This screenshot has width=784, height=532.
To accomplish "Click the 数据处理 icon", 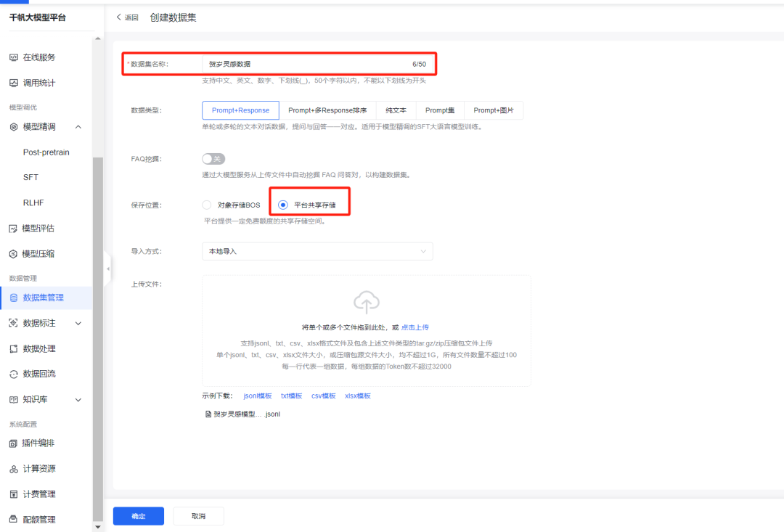I will click(14, 348).
